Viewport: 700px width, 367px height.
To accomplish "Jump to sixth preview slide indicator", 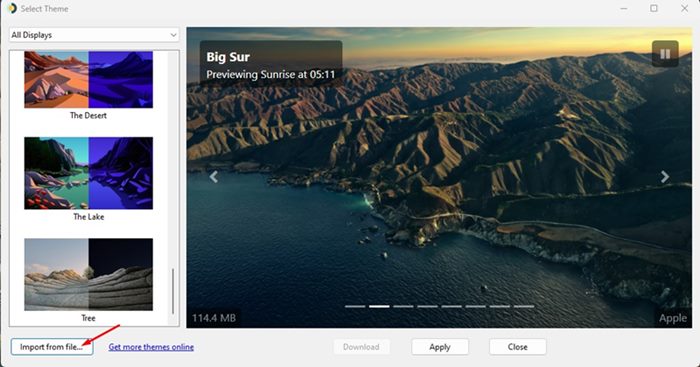I will (475, 306).
